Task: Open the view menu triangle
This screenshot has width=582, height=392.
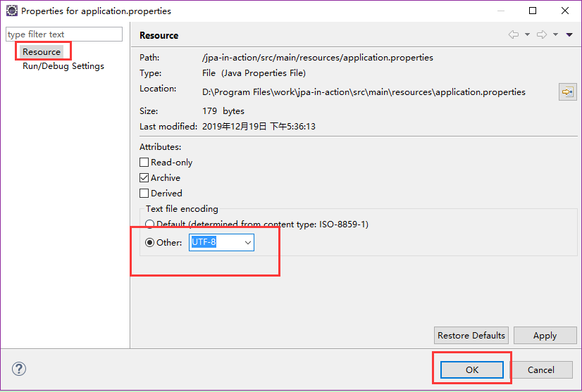Action: (569, 34)
